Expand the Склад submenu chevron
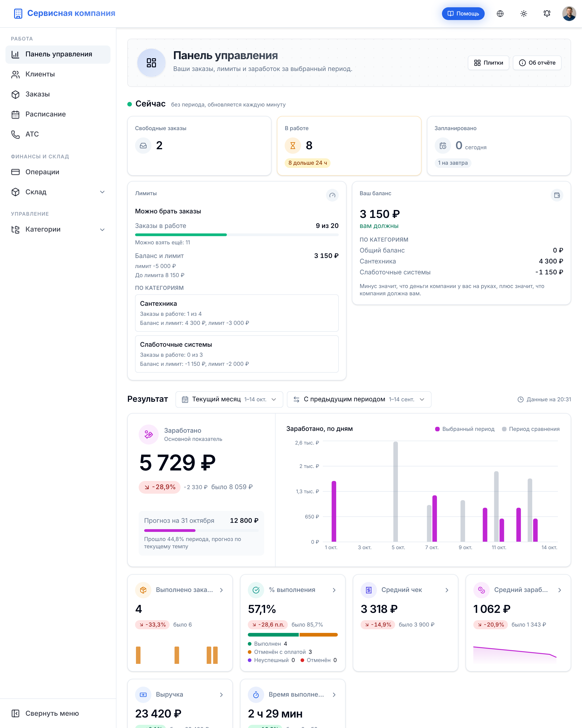 [x=102, y=192]
